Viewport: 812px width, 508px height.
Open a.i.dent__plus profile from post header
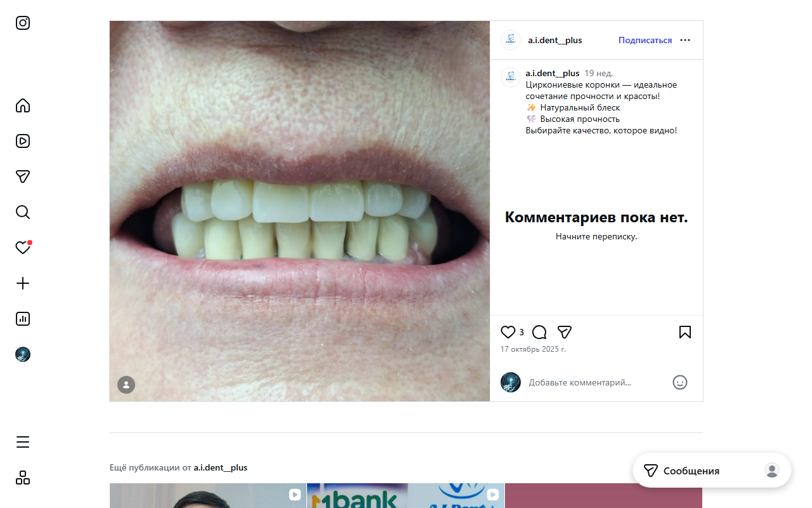(x=554, y=40)
